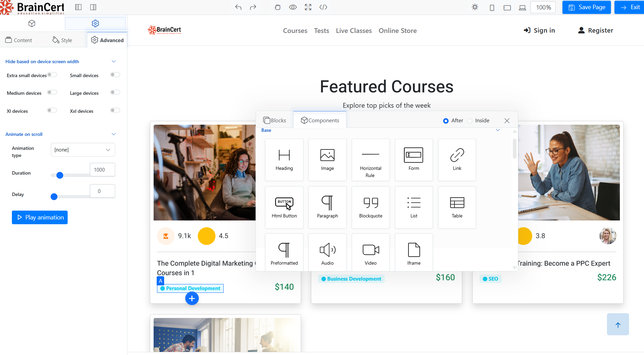Select the Inside insertion option
The height and width of the screenshot is (355, 644).
[x=470, y=121]
